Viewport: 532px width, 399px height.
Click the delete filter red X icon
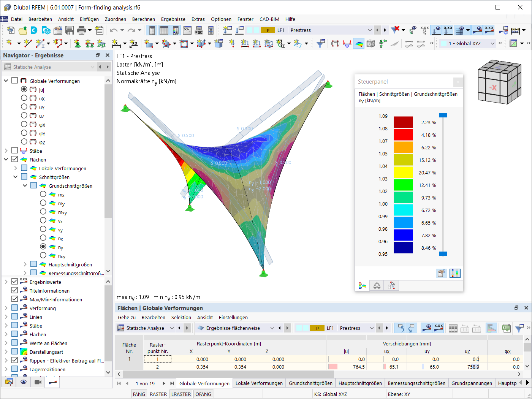pos(395,30)
